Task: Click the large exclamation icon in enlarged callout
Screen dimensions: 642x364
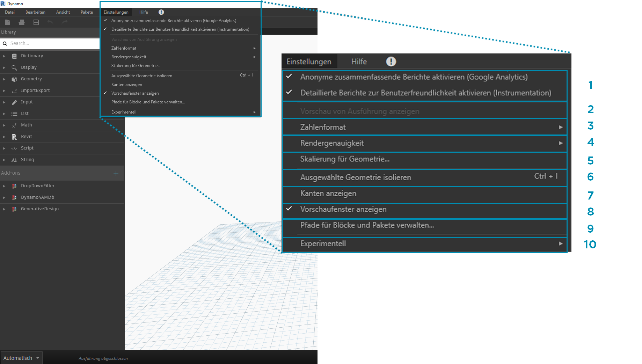Action: pos(391,61)
